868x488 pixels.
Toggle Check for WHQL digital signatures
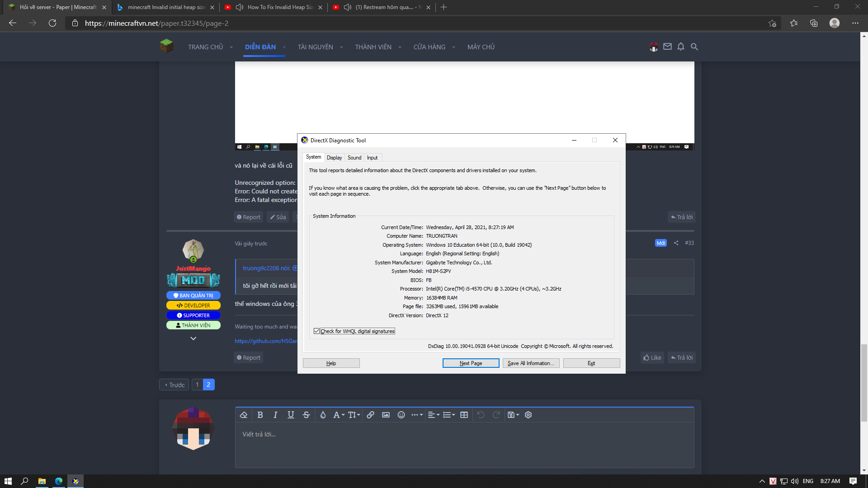click(316, 331)
